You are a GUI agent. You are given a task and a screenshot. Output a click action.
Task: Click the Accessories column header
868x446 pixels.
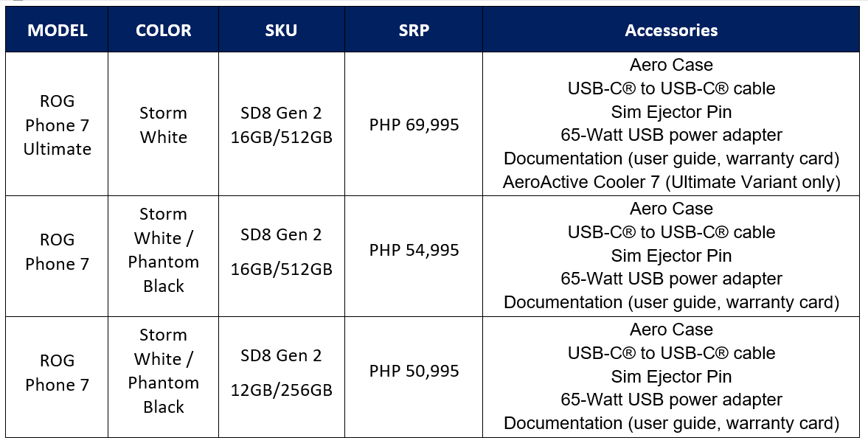pyautogui.click(x=671, y=30)
